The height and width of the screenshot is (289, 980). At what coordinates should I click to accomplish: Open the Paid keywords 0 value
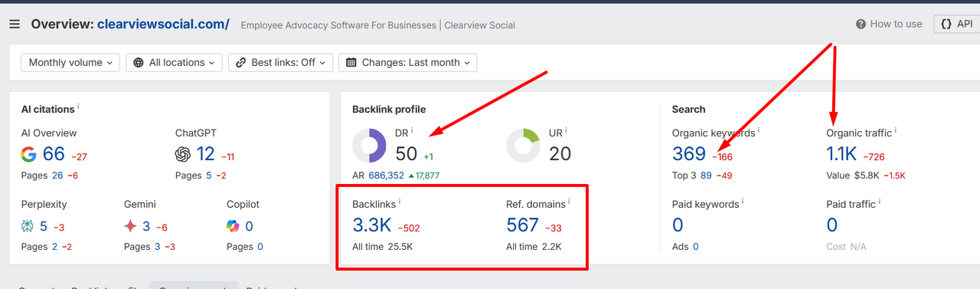point(678,225)
